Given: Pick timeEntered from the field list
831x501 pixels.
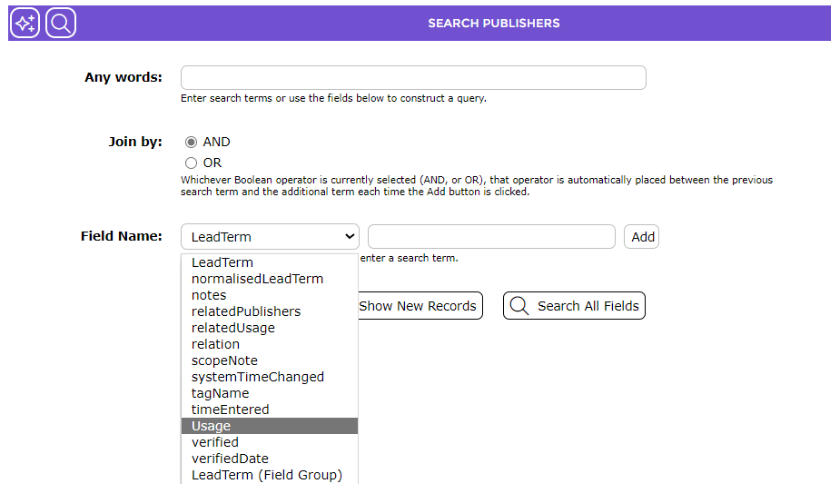Looking at the screenshot, I should pos(270,410).
